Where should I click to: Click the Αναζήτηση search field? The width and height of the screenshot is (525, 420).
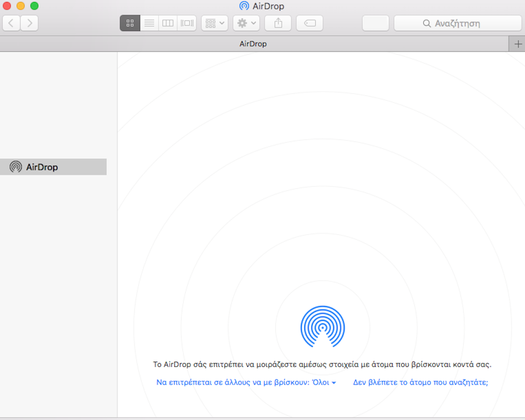[458, 23]
